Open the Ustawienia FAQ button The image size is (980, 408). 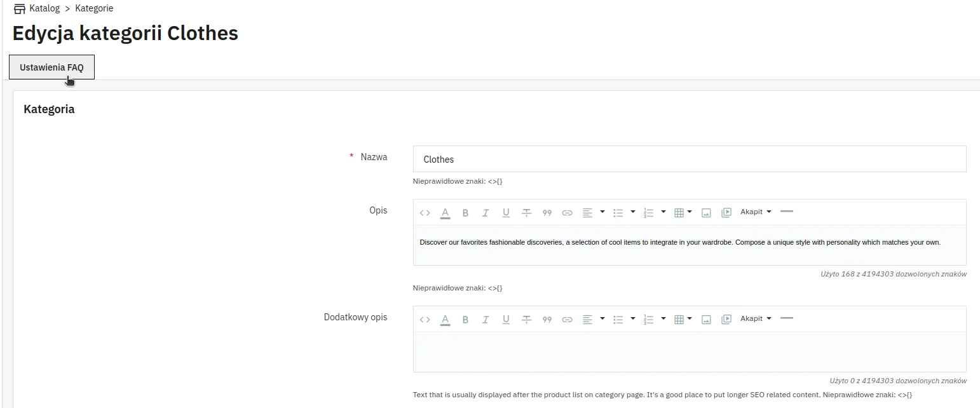click(51, 67)
